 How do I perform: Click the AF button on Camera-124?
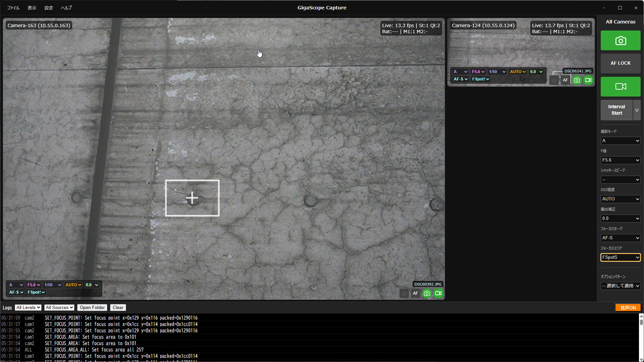pos(565,80)
